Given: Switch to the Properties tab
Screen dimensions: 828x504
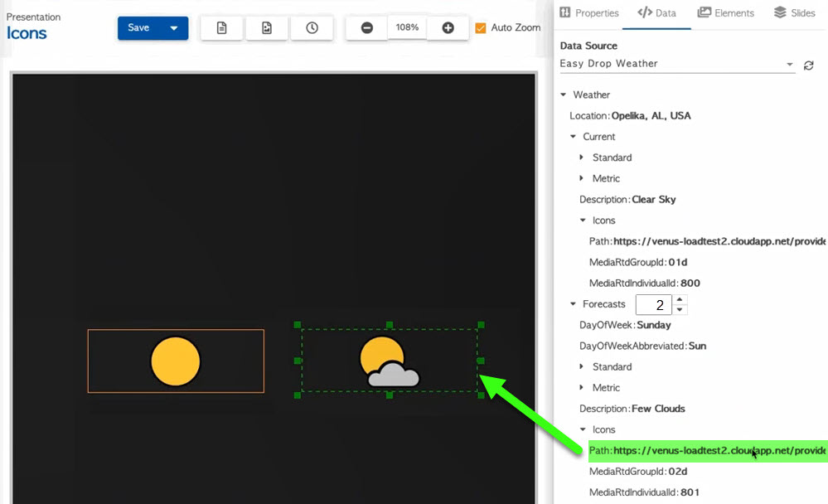Looking at the screenshot, I should tap(589, 13).
